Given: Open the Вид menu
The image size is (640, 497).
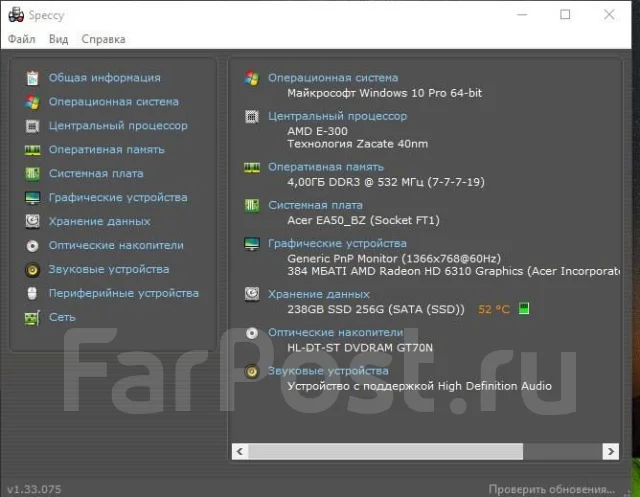Looking at the screenshot, I should [58, 39].
